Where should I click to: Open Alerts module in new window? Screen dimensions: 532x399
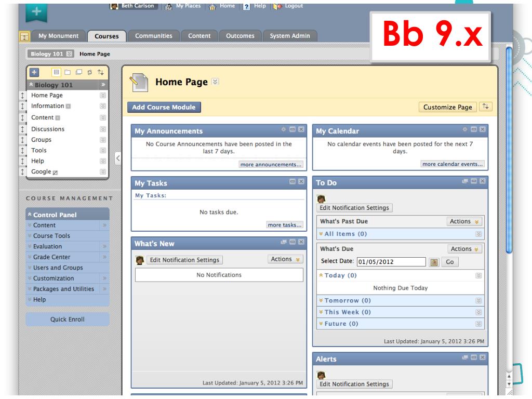tap(465, 357)
